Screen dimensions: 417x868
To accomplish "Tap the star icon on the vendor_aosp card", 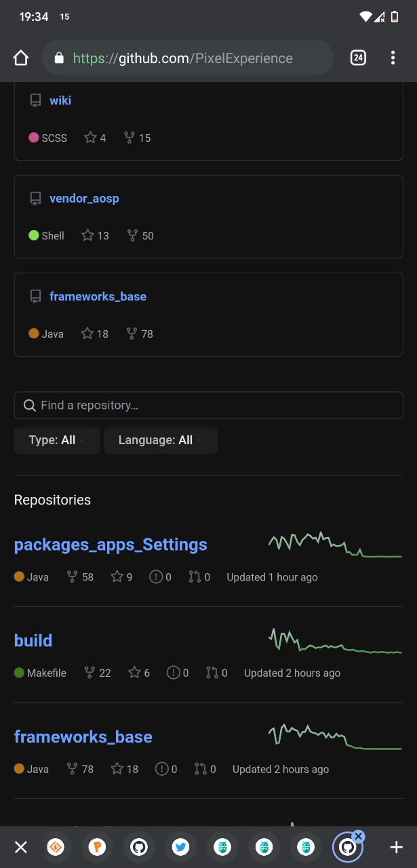I will 87,235.
